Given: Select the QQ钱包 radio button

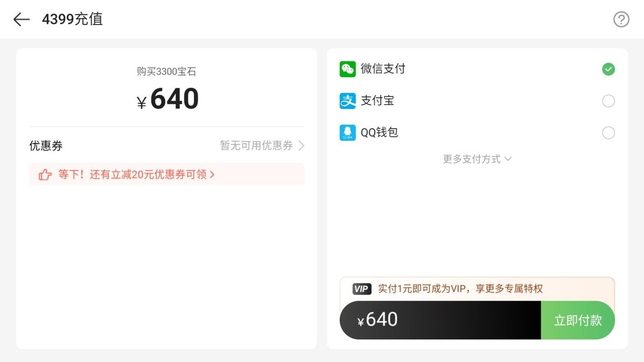Looking at the screenshot, I should tap(608, 132).
